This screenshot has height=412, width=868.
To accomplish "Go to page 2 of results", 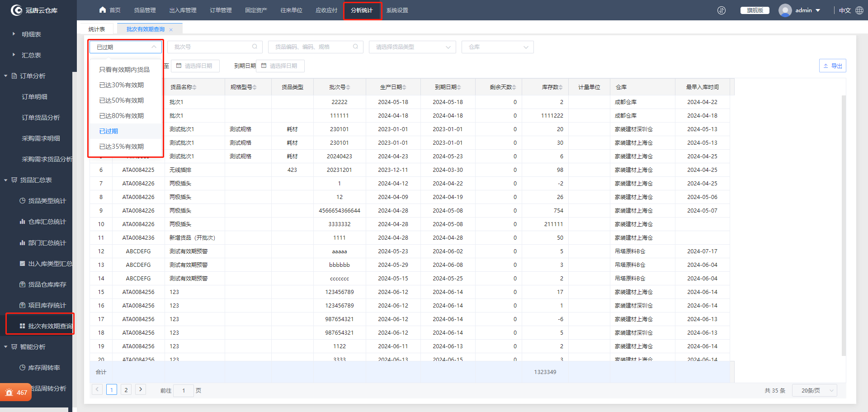I will pyautogui.click(x=126, y=390).
